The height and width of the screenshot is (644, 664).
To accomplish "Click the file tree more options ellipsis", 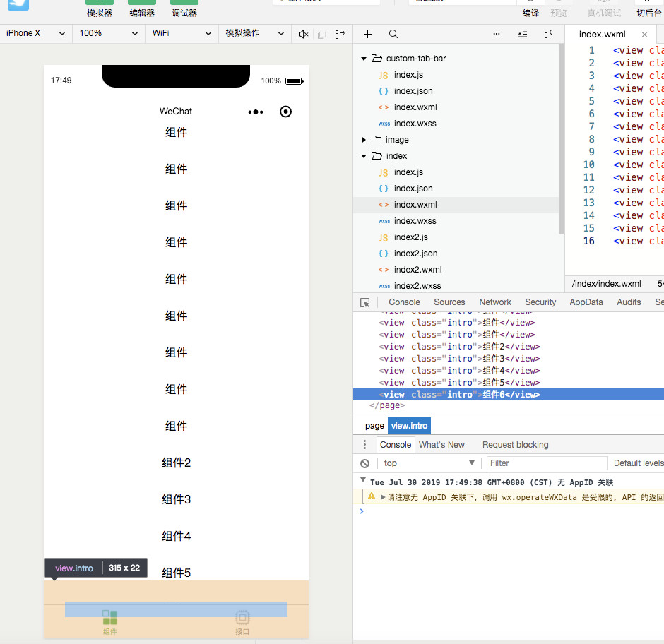I will coord(496,34).
